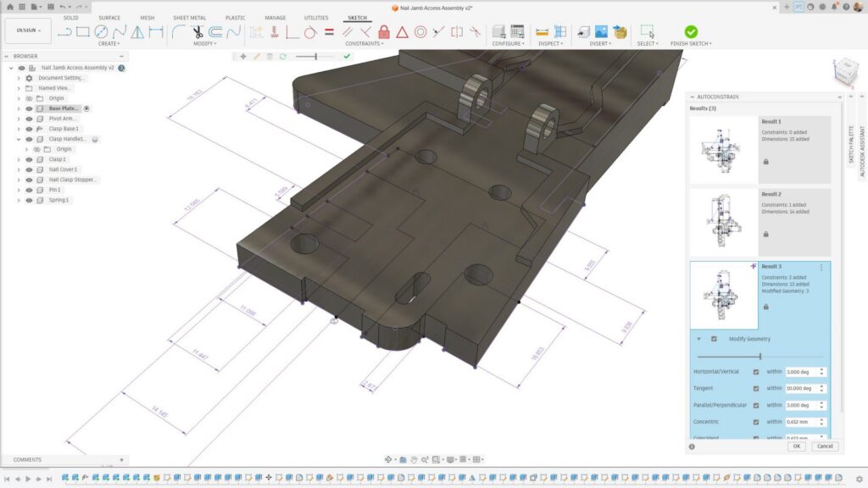Click the green Finish Sketch checkmark

coord(691,31)
